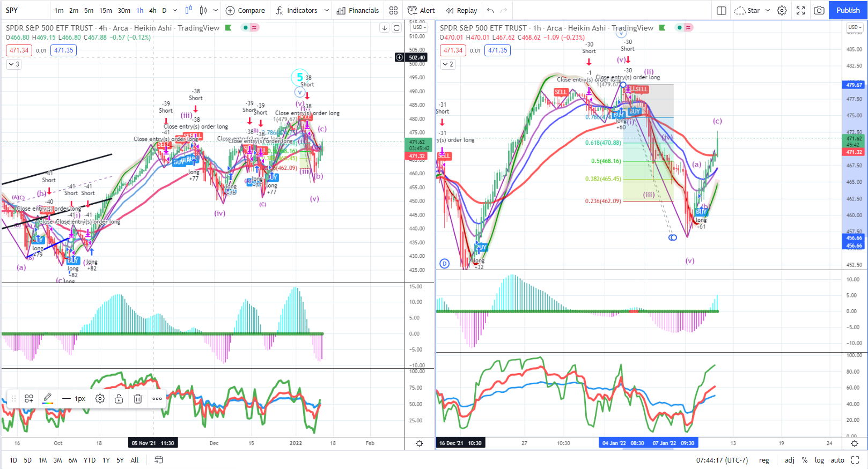Viewport: 868px width, 469px height.
Task: Toggle adj adjusted data setting
Action: tap(790, 460)
